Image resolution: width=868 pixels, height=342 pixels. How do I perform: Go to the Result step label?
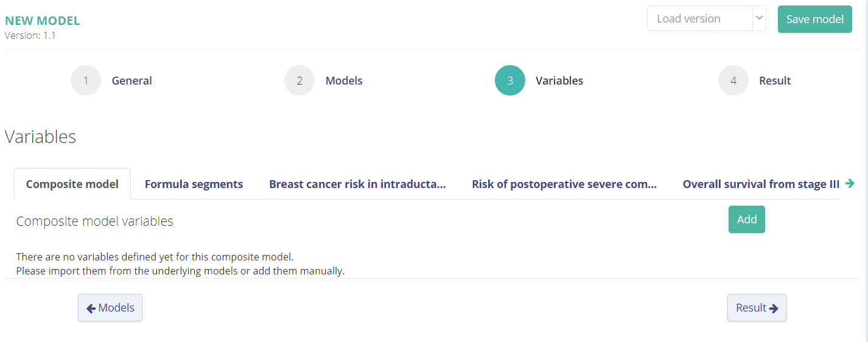[775, 80]
